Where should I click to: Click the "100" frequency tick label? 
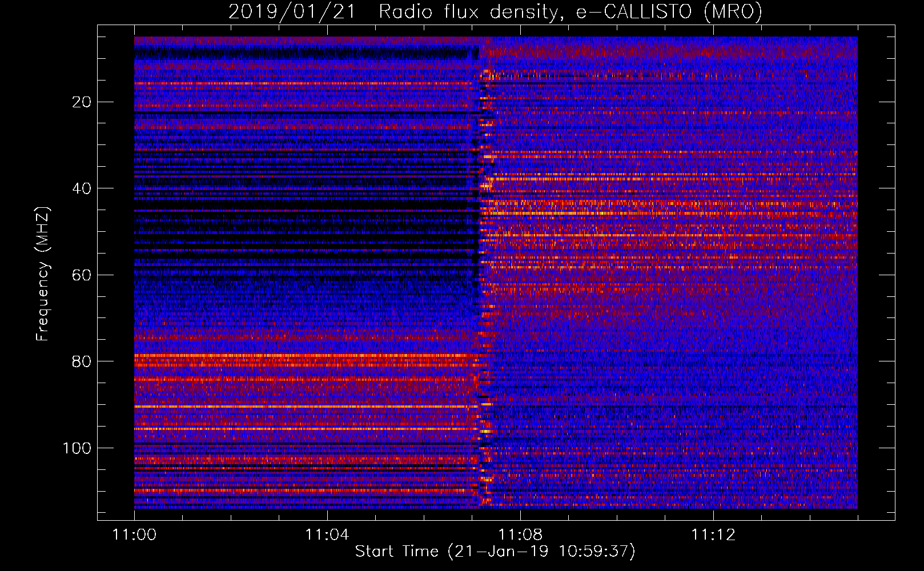[x=77, y=448]
